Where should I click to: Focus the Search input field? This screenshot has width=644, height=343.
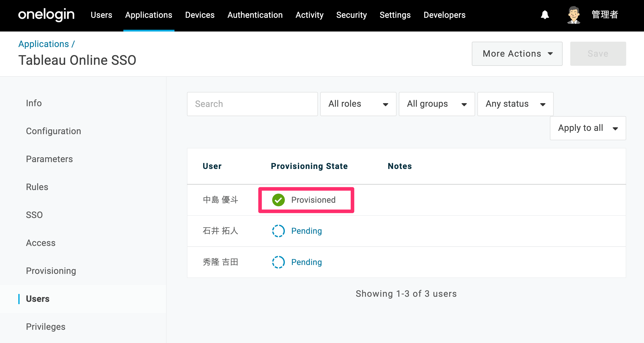coord(252,104)
